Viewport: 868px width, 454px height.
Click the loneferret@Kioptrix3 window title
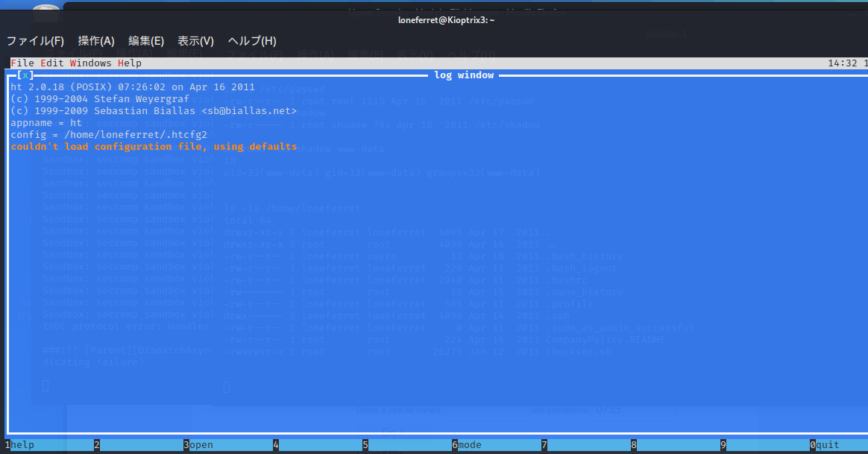point(446,20)
